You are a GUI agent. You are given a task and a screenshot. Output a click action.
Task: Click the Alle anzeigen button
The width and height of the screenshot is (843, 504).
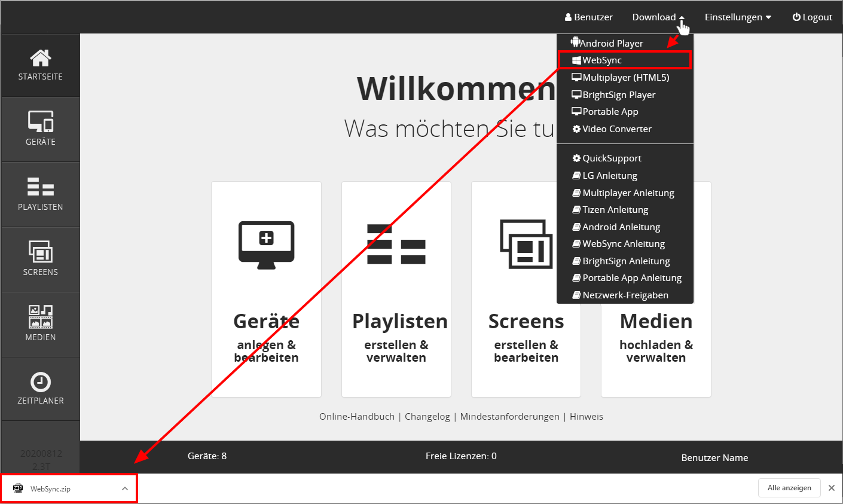coord(789,488)
